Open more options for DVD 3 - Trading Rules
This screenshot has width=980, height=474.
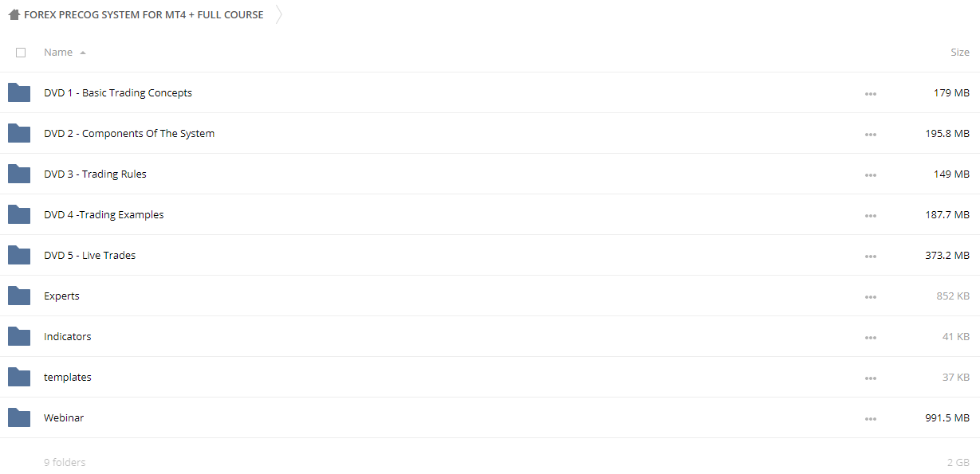[870, 175]
